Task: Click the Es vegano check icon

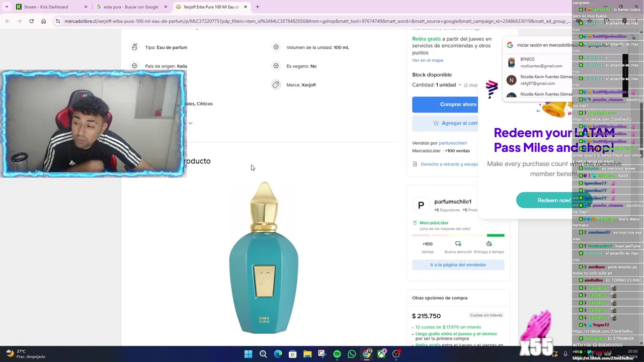Action: (x=276, y=66)
